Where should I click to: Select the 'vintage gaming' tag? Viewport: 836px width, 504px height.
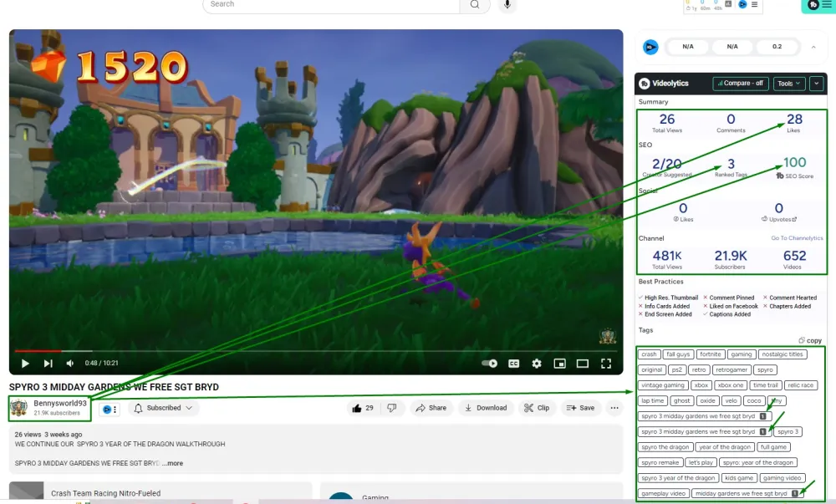[663, 385]
